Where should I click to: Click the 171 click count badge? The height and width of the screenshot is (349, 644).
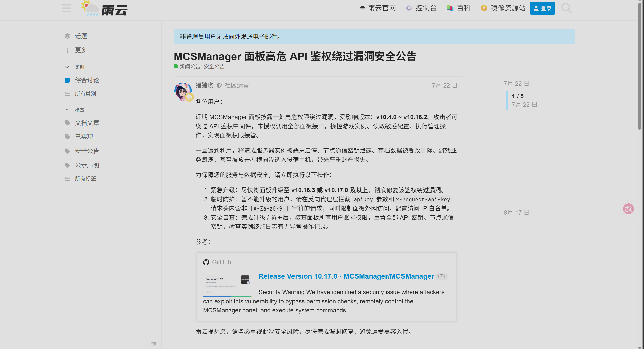[441, 276]
